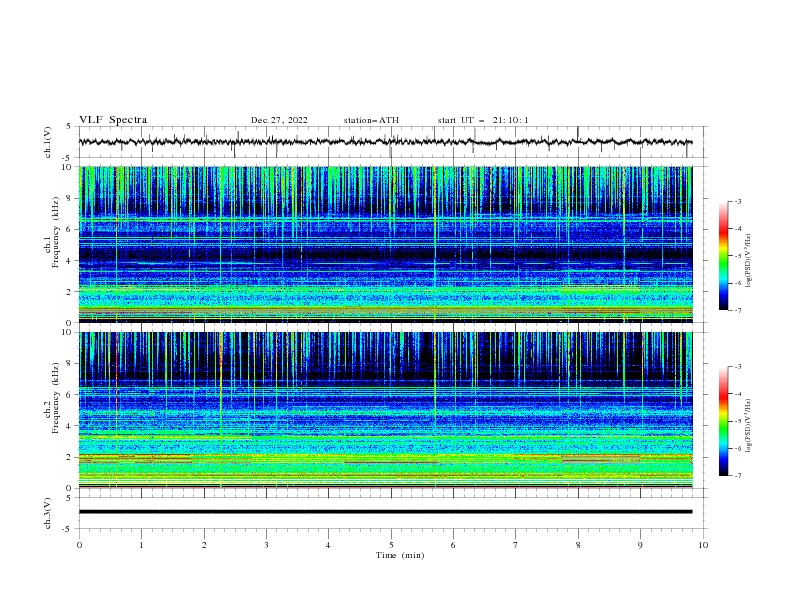Click time axis tick label "9"

click(x=640, y=545)
